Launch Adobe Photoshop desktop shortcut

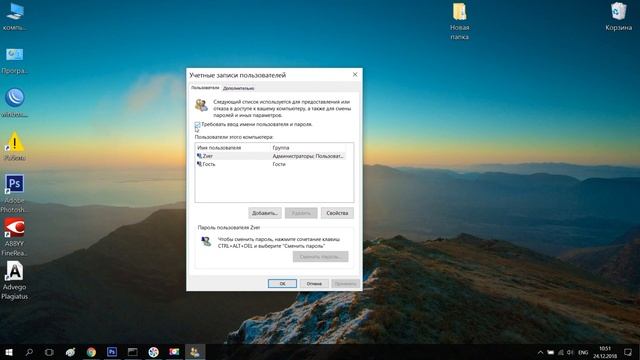pos(15,193)
